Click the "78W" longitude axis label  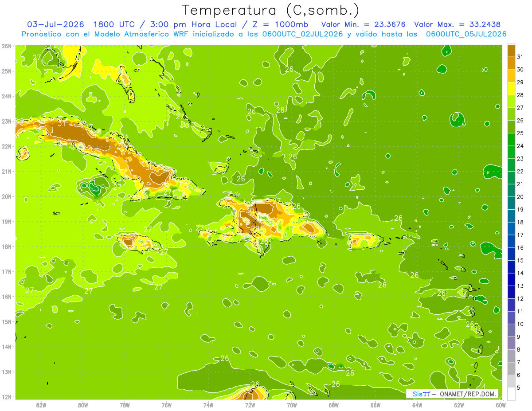pyautogui.click(x=125, y=405)
